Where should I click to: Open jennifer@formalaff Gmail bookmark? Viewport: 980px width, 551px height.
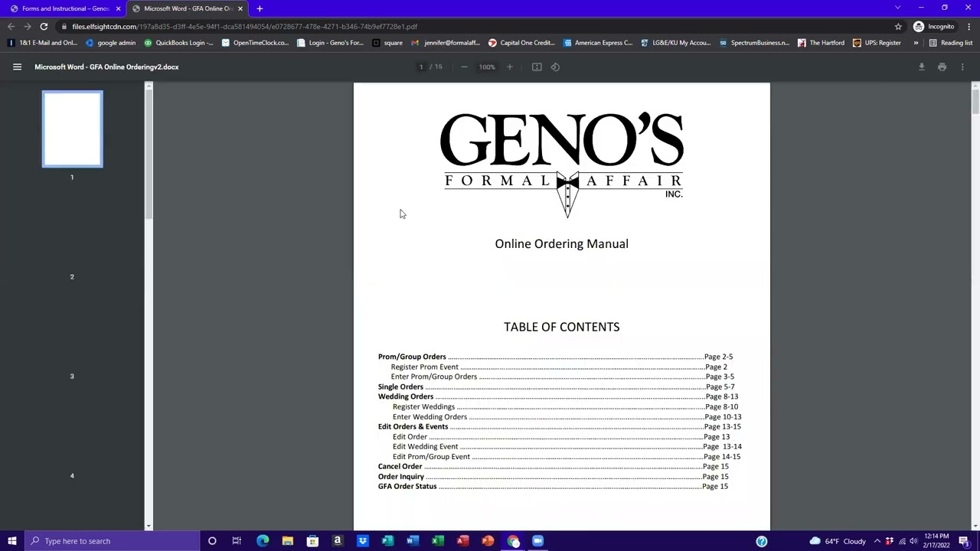pyautogui.click(x=446, y=43)
